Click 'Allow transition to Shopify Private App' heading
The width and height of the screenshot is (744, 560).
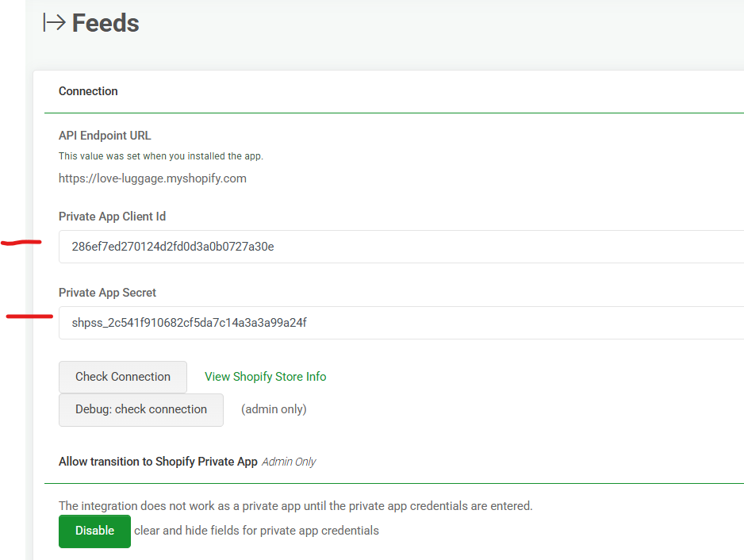[158, 462]
